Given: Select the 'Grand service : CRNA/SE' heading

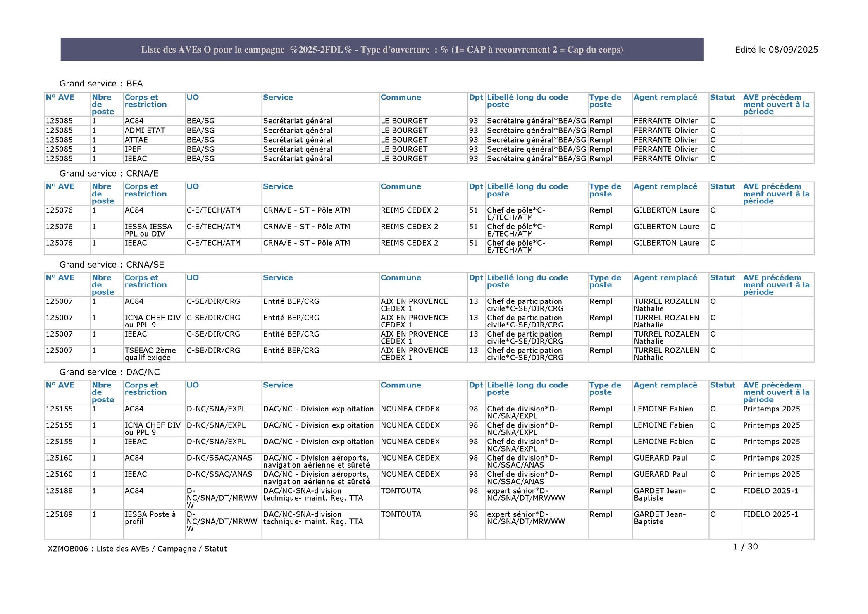Looking at the screenshot, I should point(112,265).
